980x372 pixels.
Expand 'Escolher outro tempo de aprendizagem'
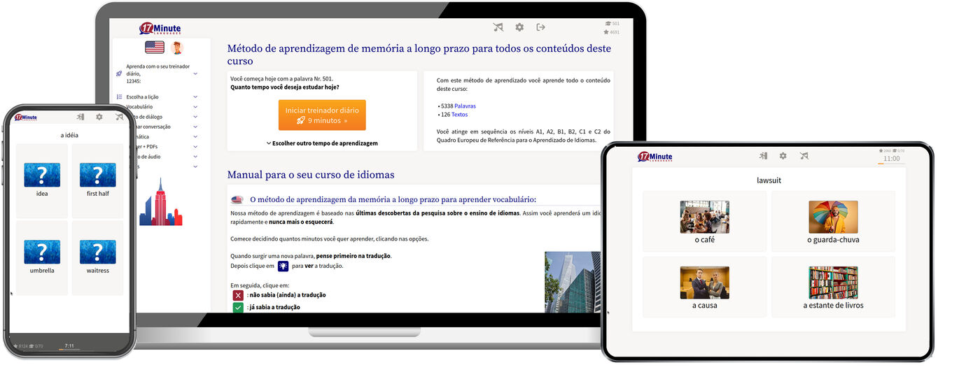[322, 143]
